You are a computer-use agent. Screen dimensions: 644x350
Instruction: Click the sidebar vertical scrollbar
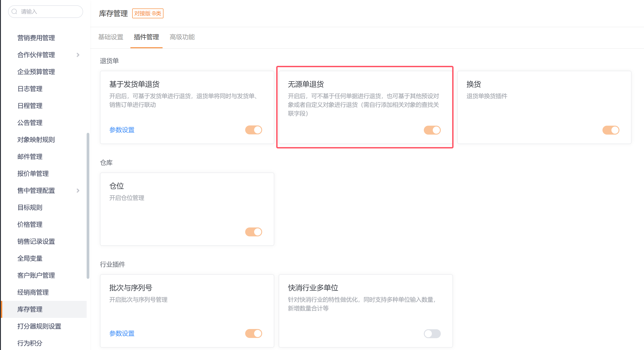(x=88, y=205)
